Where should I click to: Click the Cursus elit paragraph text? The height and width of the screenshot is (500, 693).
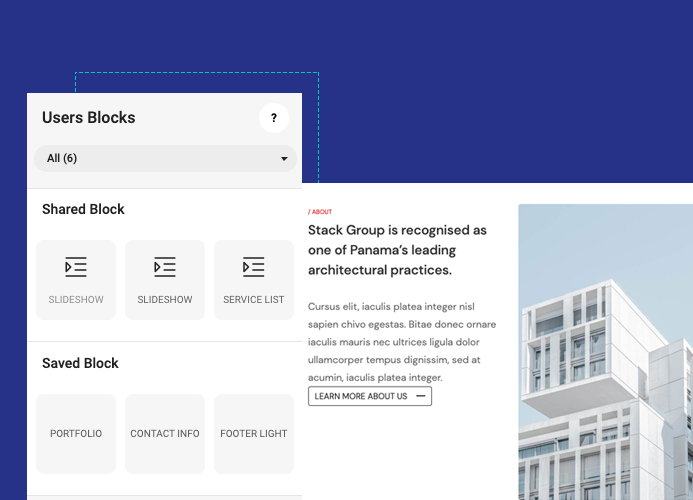[402, 342]
